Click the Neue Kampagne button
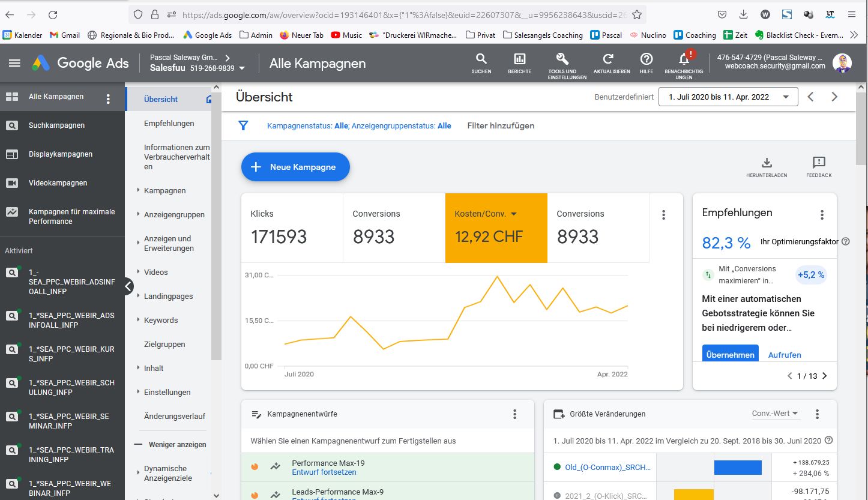The width and height of the screenshot is (868, 500). pos(295,167)
